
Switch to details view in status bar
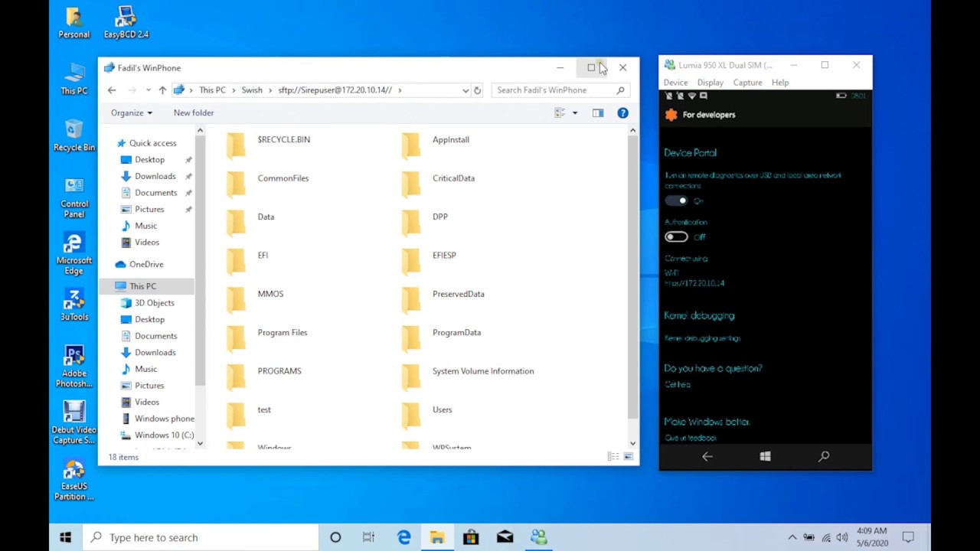[x=613, y=457]
